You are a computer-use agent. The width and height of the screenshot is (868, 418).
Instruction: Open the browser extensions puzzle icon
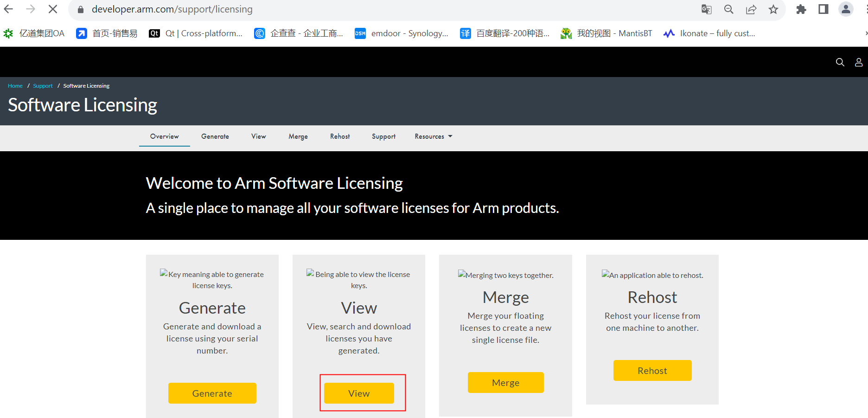(801, 9)
